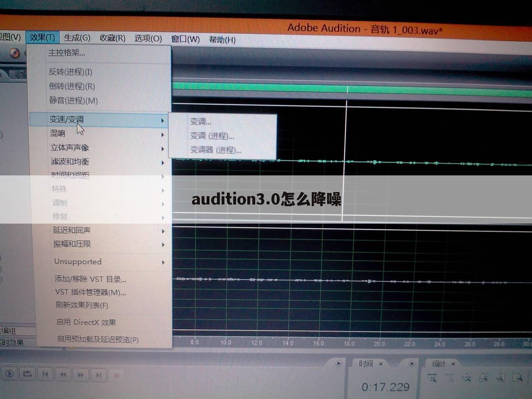Click the red record button
The width and height of the screenshot is (532, 399).
(117, 376)
